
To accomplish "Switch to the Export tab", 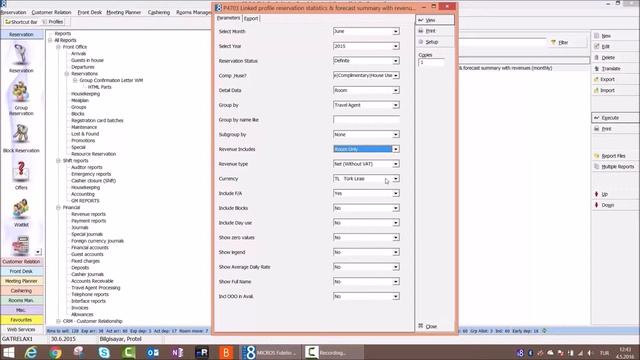I will click(x=251, y=18).
